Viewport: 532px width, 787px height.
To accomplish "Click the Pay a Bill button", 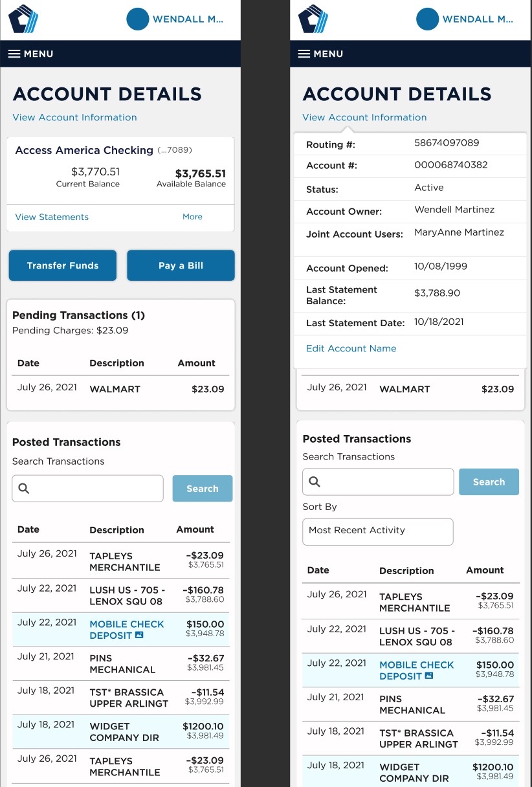I will point(181,265).
